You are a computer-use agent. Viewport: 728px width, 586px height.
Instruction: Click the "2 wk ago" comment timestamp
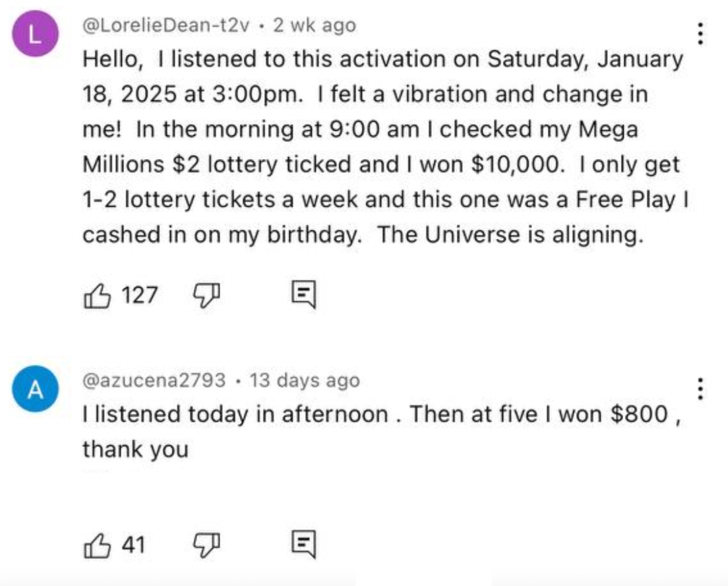(314, 26)
